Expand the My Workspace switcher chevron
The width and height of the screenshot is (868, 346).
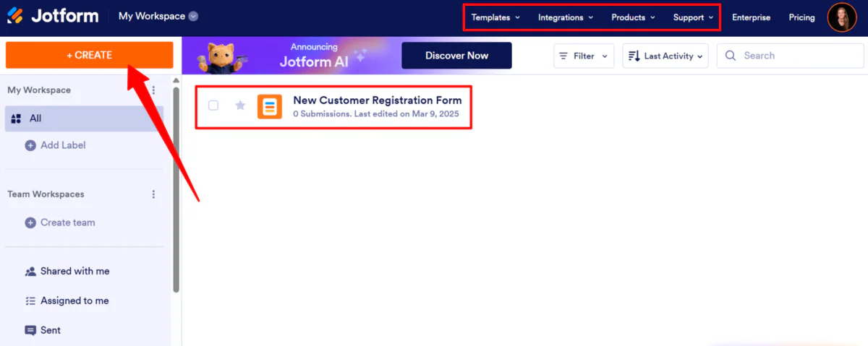[x=193, y=17]
